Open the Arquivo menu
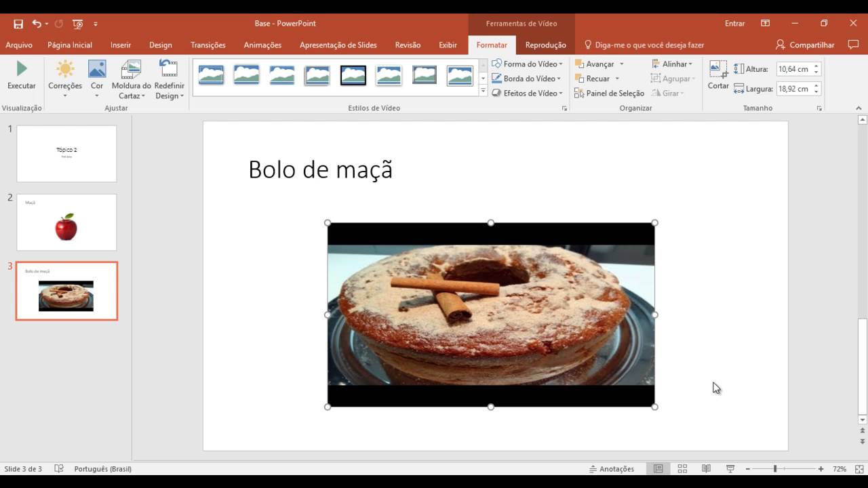Image resolution: width=868 pixels, height=488 pixels. tap(19, 45)
